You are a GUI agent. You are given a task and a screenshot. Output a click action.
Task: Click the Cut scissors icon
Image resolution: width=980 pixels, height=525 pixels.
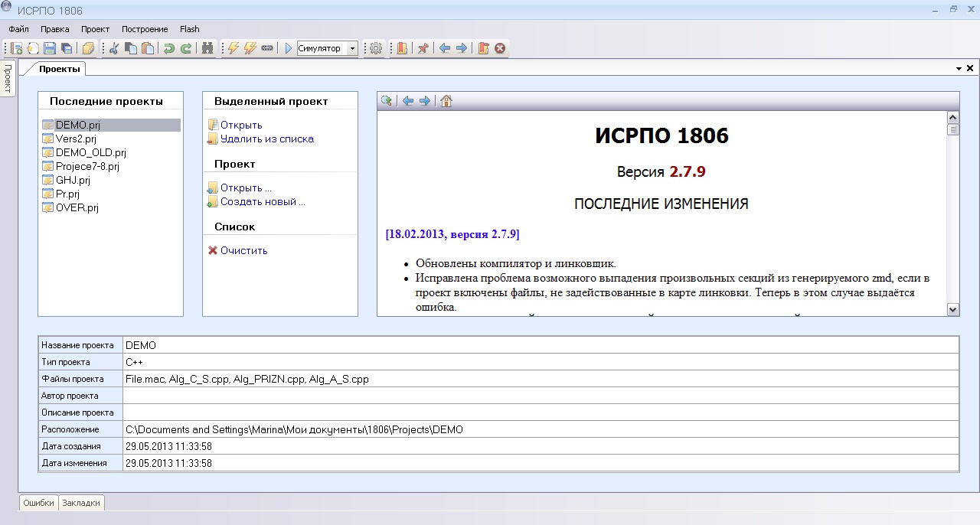[114, 48]
